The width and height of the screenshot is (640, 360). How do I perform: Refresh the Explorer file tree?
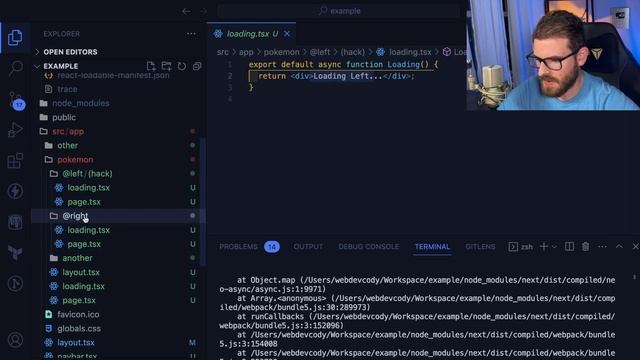pyautogui.click(x=182, y=66)
